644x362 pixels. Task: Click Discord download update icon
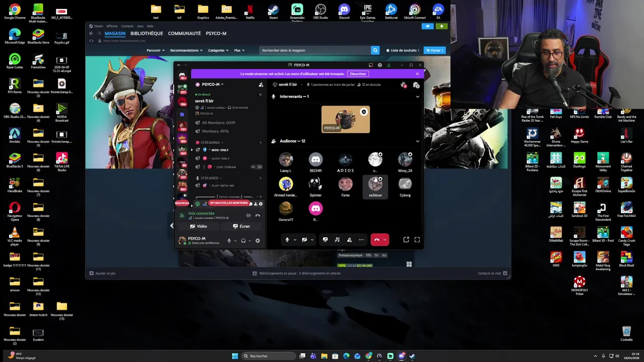388,65
